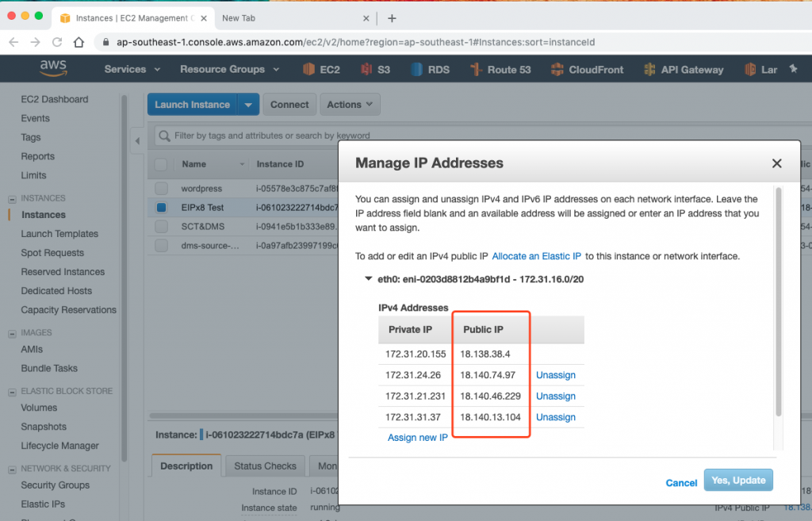Click Assign new IP link
The image size is (812, 521).
[417, 438]
